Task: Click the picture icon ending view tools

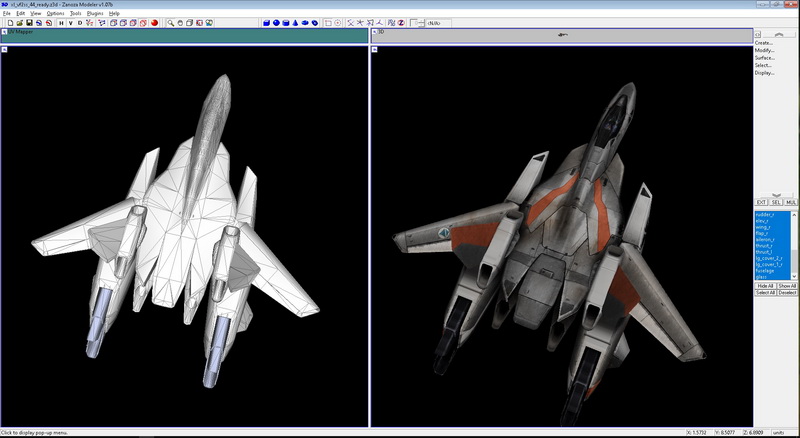Action: (x=209, y=23)
